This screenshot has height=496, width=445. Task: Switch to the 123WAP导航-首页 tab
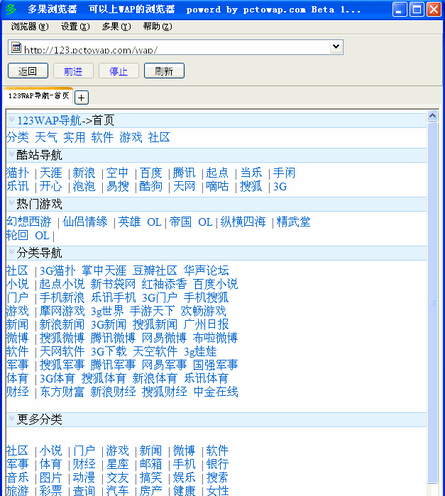point(38,96)
